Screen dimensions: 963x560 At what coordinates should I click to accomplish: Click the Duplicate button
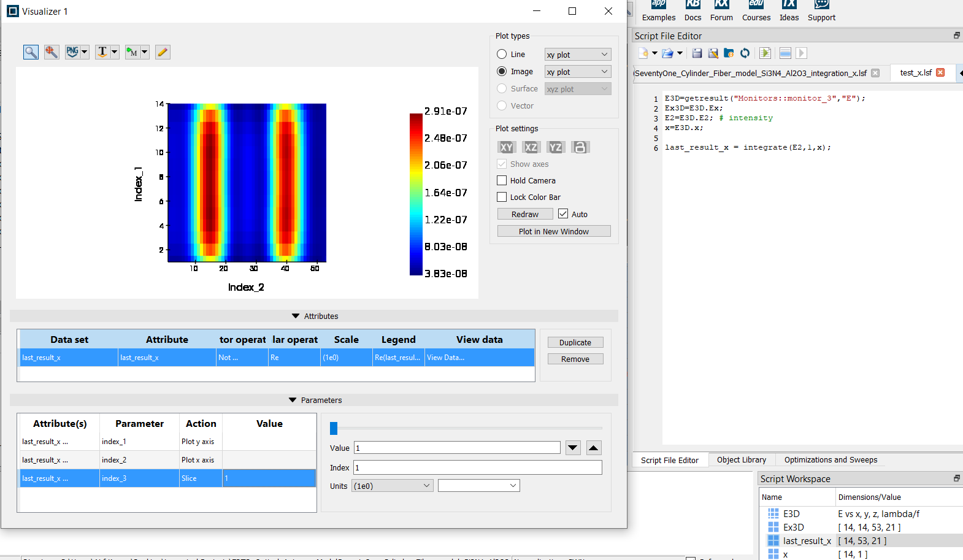pyautogui.click(x=575, y=342)
